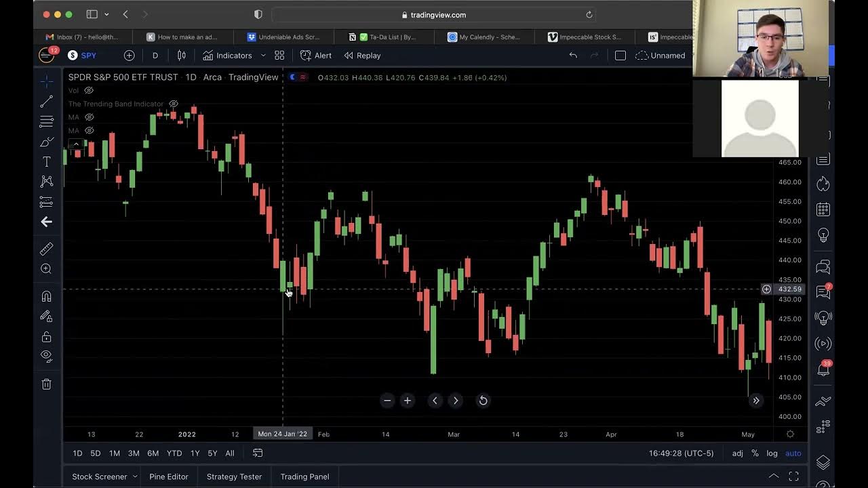Toggle log scale
The width and height of the screenshot is (868, 488).
click(x=772, y=453)
